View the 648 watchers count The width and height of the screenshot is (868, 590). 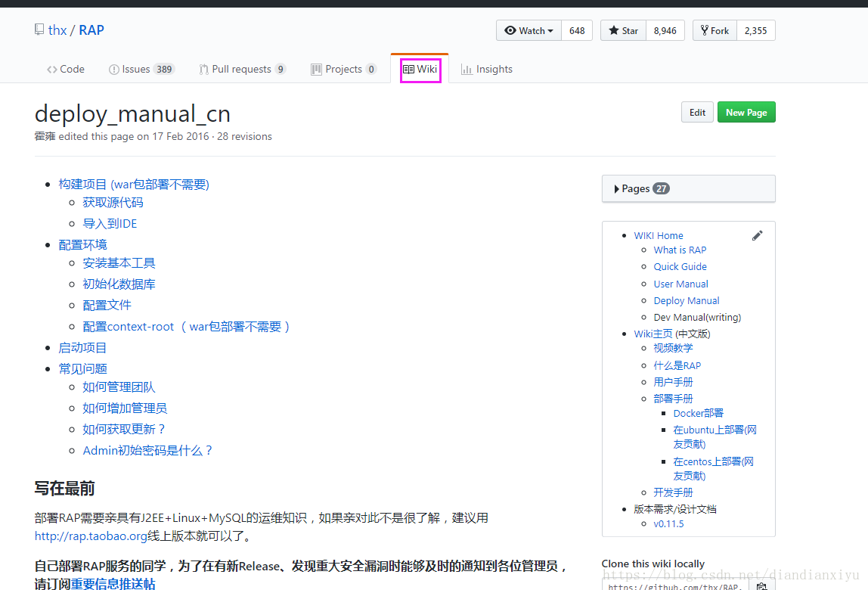pyautogui.click(x=577, y=30)
